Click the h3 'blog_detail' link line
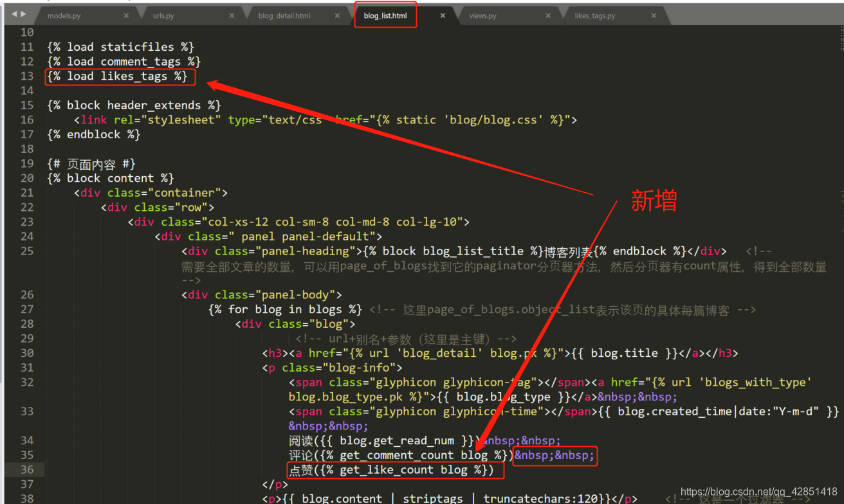 [500, 354]
